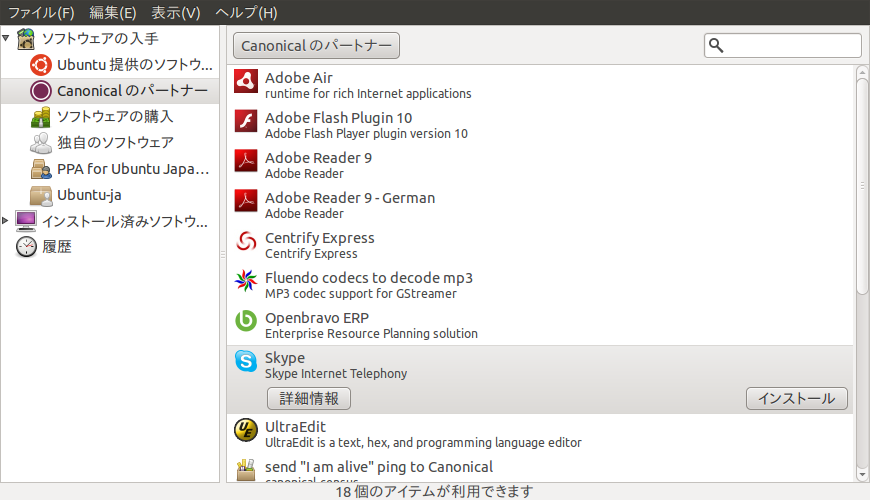
Task: Select 'Ubuntu-ja' source in sidebar
Action: click(x=89, y=195)
